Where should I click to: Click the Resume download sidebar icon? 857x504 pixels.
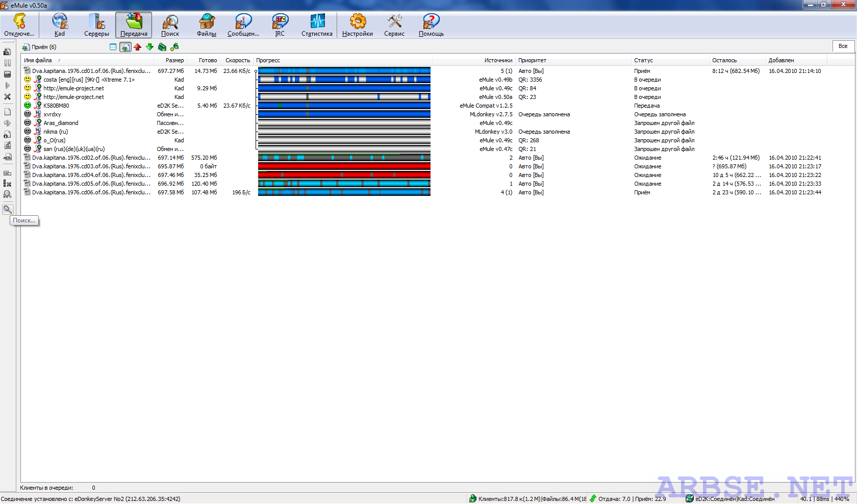coord(7,85)
